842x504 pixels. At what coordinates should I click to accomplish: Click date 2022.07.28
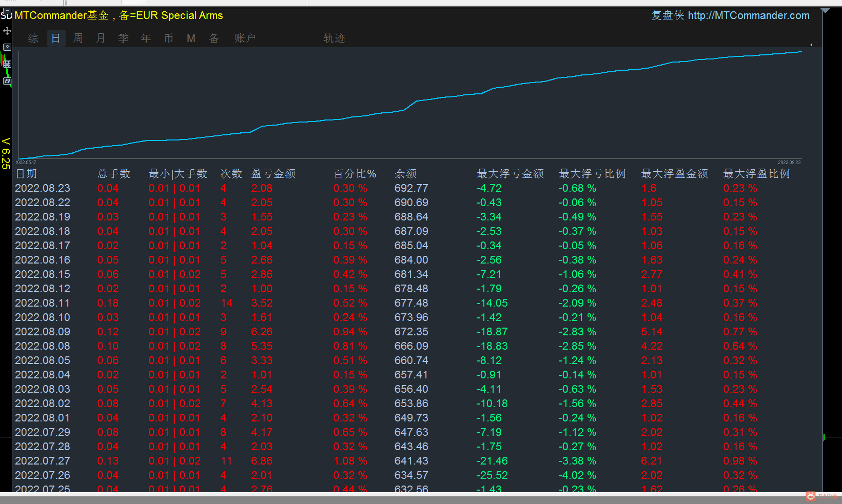click(x=43, y=447)
